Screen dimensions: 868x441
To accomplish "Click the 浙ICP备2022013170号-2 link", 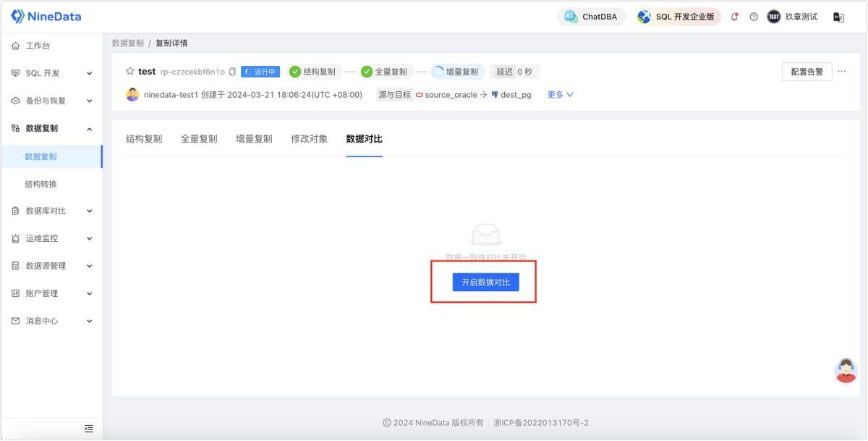I will [541, 423].
